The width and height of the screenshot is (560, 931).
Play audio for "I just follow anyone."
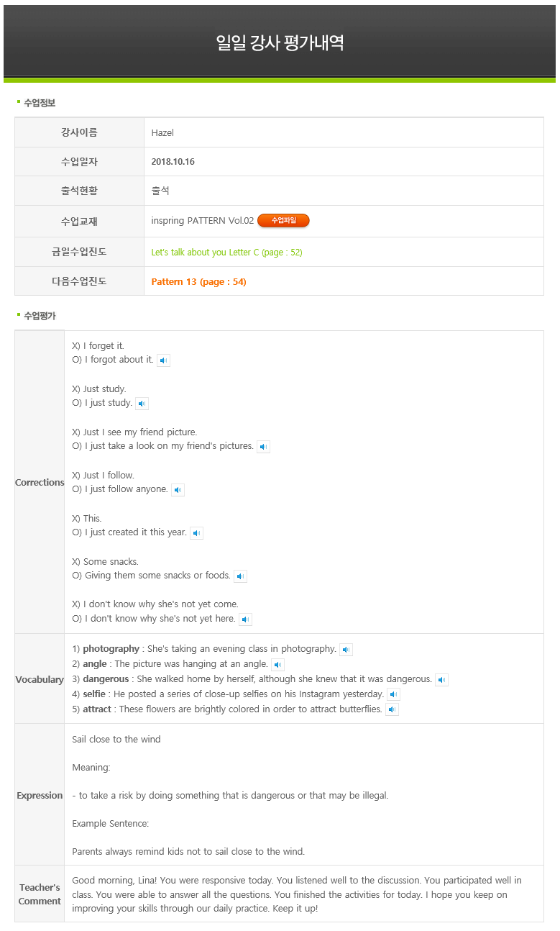tap(178, 490)
